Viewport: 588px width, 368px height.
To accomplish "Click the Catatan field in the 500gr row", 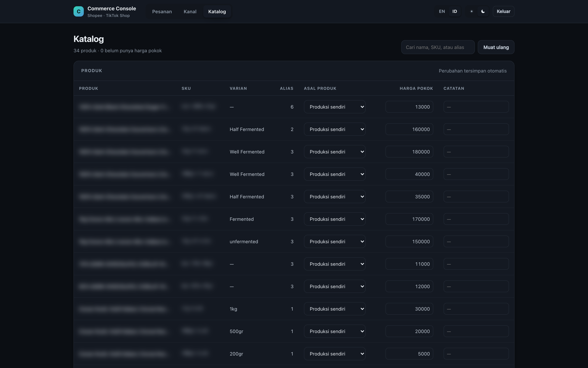I will coord(476,331).
